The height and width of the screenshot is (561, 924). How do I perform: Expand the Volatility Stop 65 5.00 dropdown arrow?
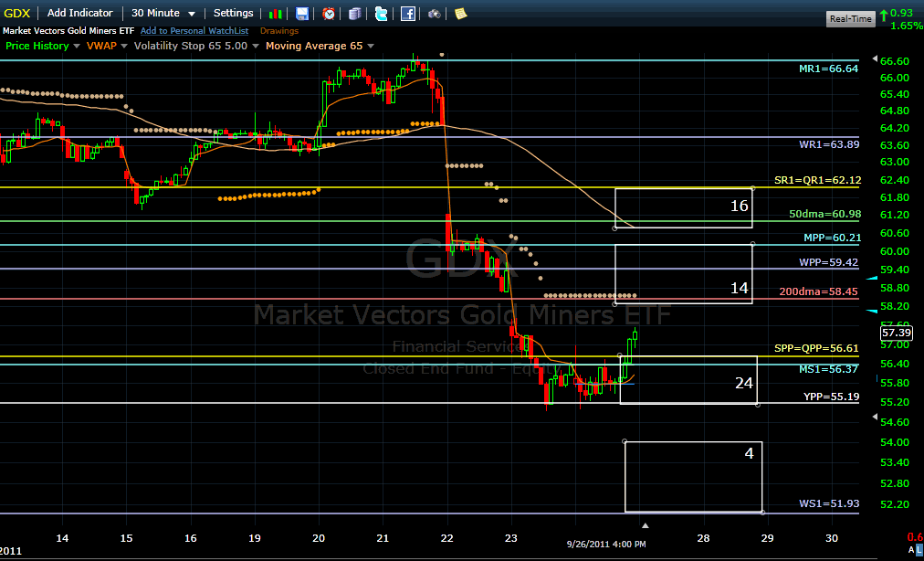click(255, 46)
